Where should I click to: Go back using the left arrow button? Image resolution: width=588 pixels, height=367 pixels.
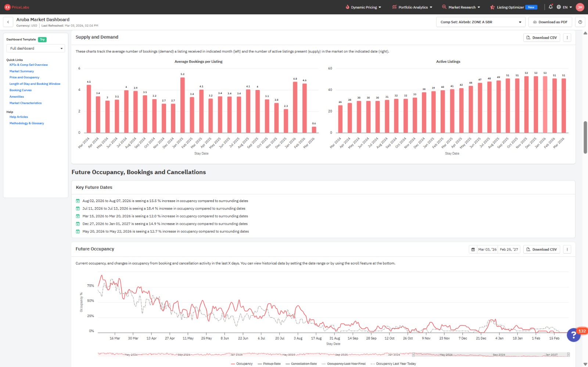[x=8, y=22]
